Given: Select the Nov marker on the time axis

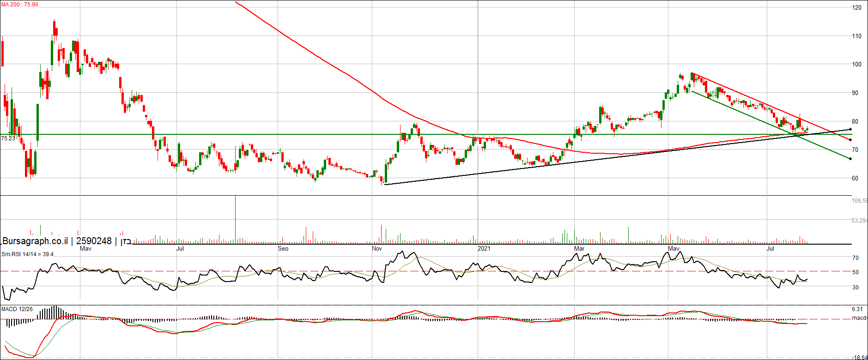Looking at the screenshot, I should [x=376, y=249].
